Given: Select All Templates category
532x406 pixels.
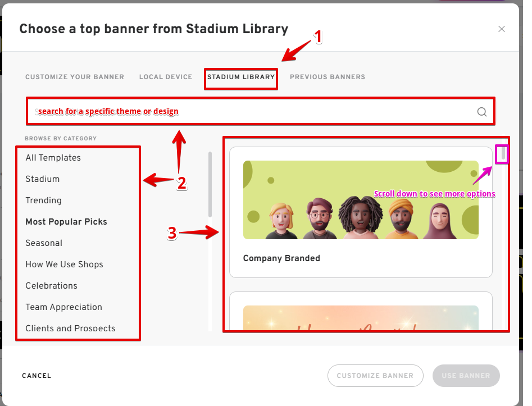Looking at the screenshot, I should tap(53, 158).
